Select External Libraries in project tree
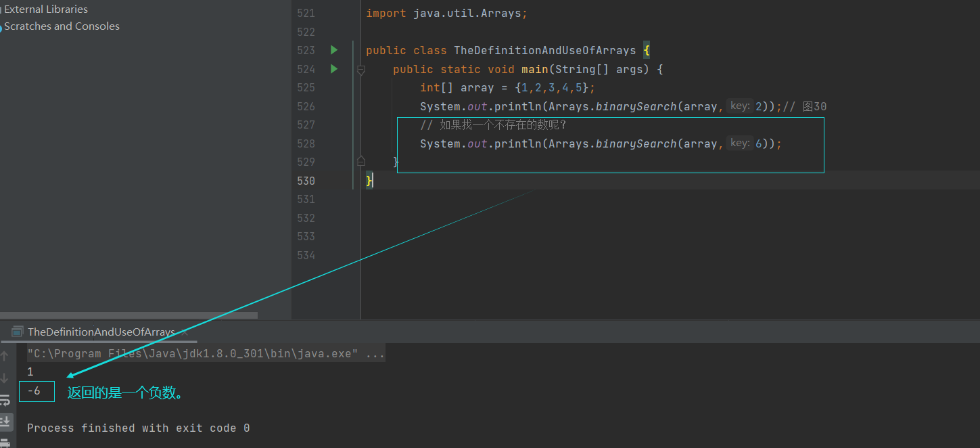Image resolution: width=980 pixels, height=448 pixels. click(x=46, y=9)
